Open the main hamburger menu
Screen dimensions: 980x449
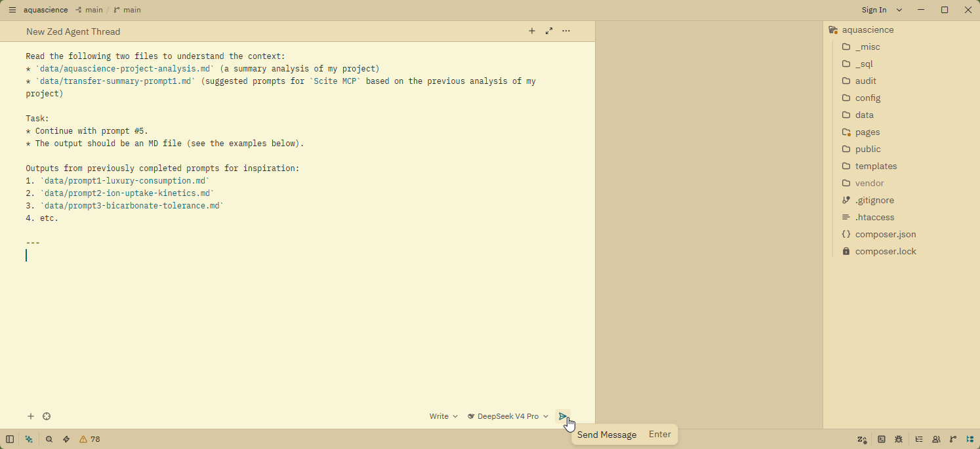pyautogui.click(x=12, y=10)
